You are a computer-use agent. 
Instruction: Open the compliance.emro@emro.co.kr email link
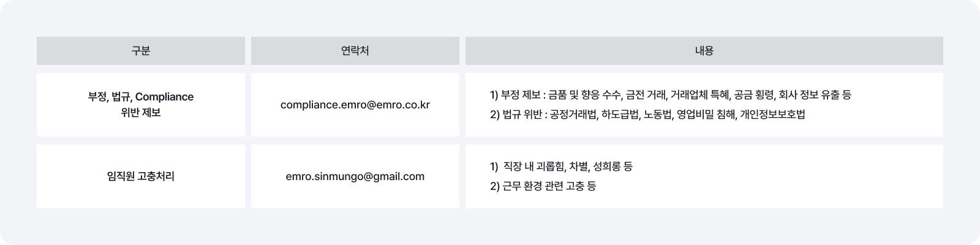[x=355, y=105]
